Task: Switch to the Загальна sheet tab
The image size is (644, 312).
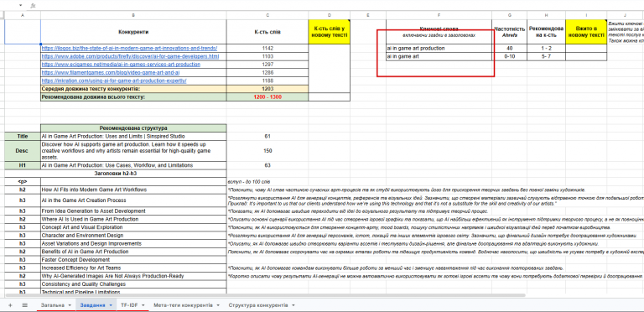Action: (52, 305)
